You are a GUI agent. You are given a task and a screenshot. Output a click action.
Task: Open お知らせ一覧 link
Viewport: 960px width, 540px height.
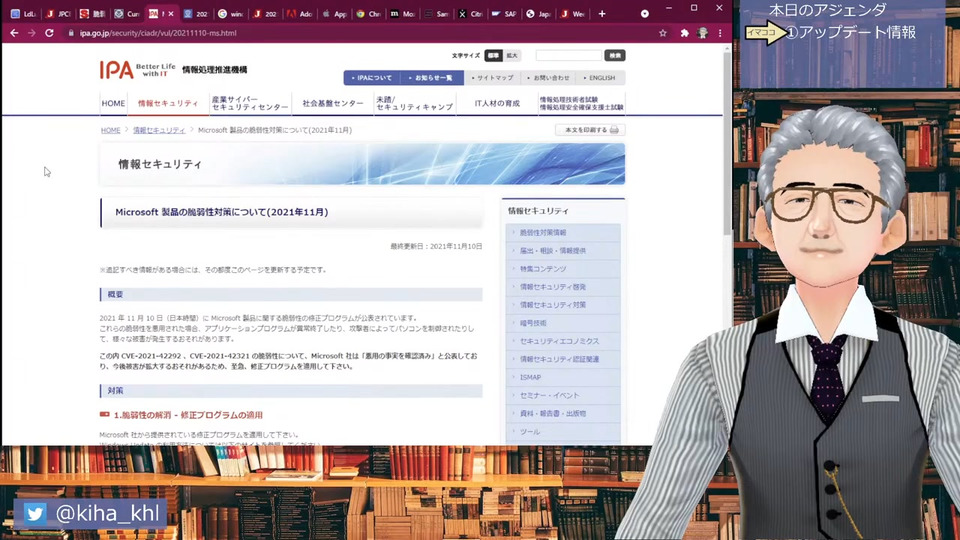click(431, 78)
